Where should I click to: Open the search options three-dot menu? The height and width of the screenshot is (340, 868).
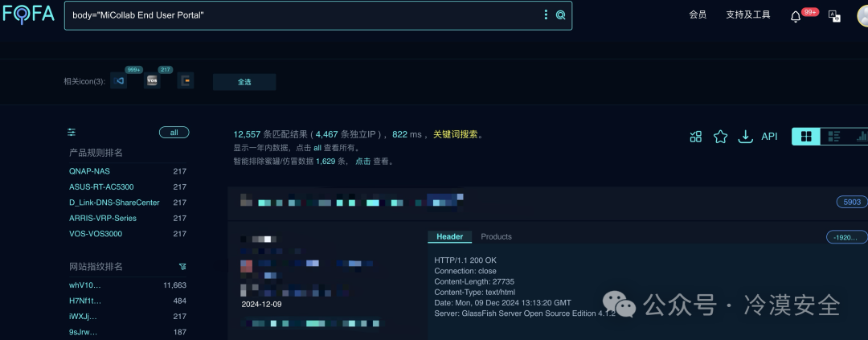[x=546, y=15]
